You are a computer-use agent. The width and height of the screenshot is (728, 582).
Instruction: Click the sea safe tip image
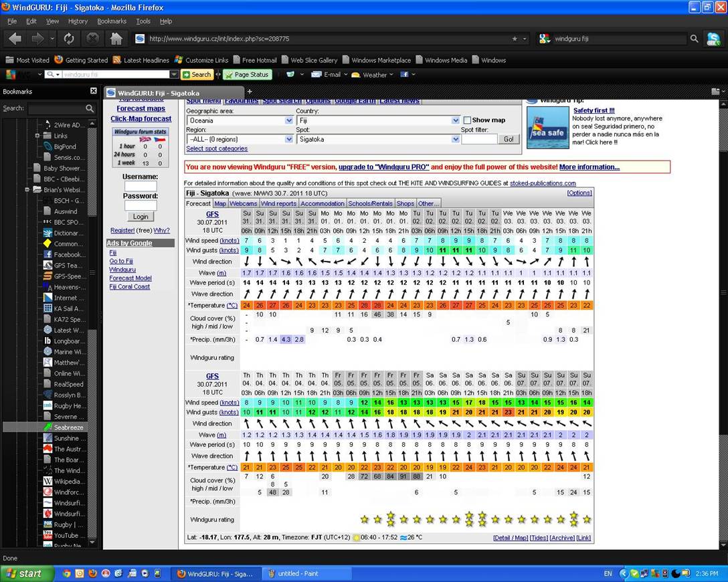pos(547,127)
